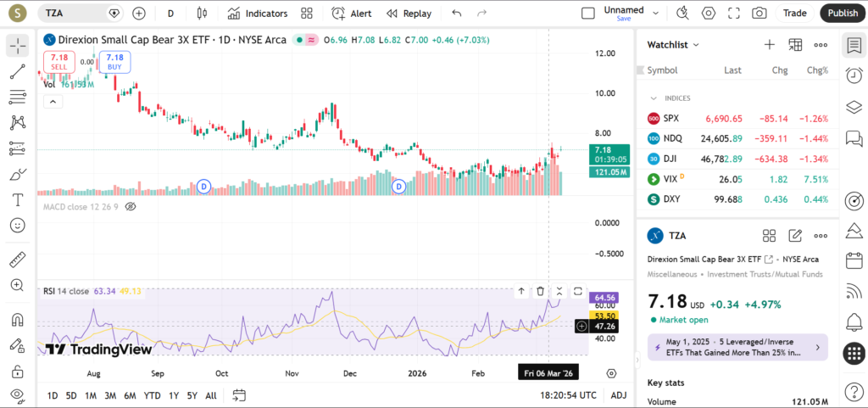Select the 1Y time range tab
Image resolution: width=868 pixels, height=408 pixels.
pyautogui.click(x=174, y=395)
